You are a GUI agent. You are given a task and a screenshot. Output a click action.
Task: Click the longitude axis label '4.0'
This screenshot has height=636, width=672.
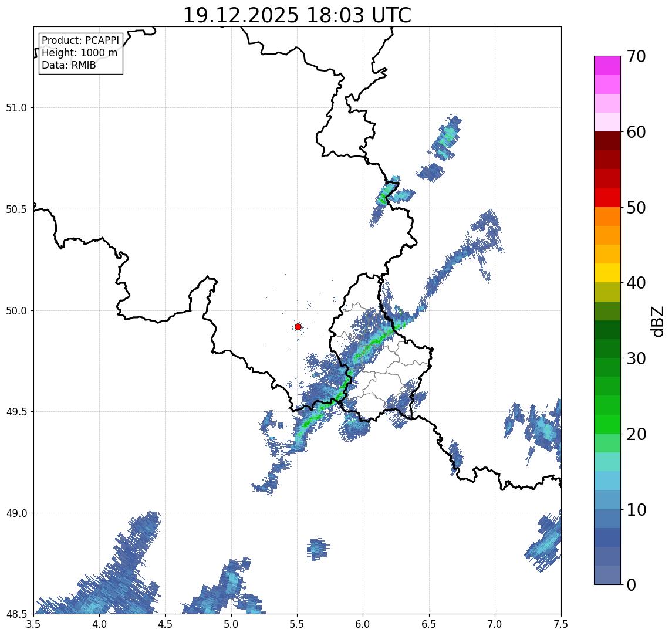(99, 624)
